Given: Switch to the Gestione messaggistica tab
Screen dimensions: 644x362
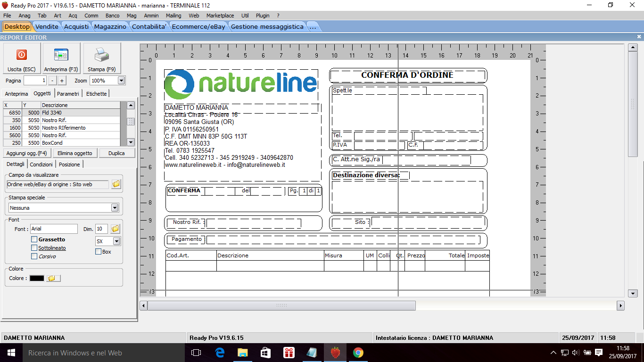Looking at the screenshot, I should point(267,26).
